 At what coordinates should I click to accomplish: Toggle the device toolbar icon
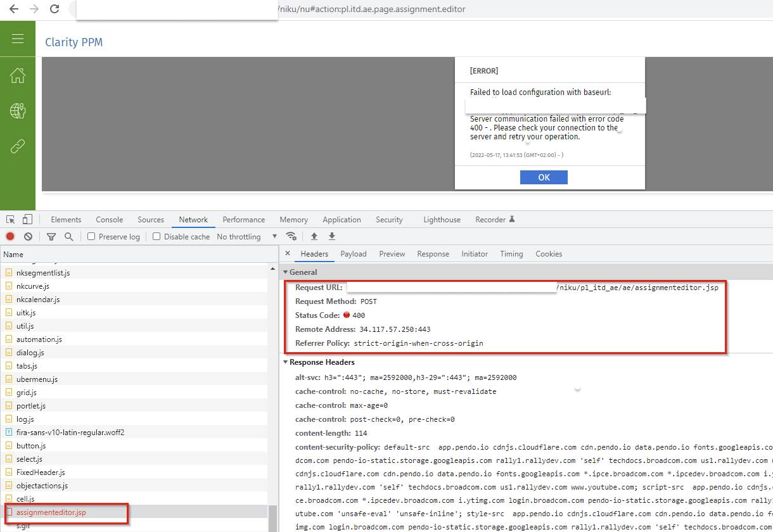(27, 219)
